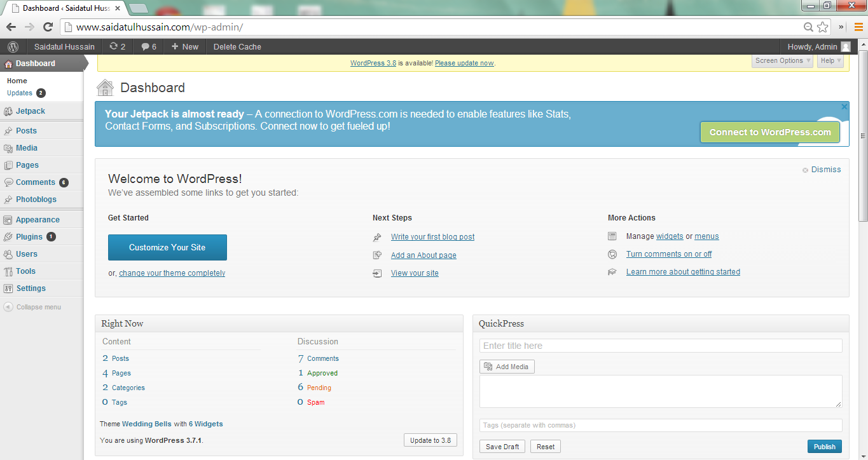This screenshot has width=868, height=460.
Task: Open the Appearance menu label
Action: tap(38, 220)
